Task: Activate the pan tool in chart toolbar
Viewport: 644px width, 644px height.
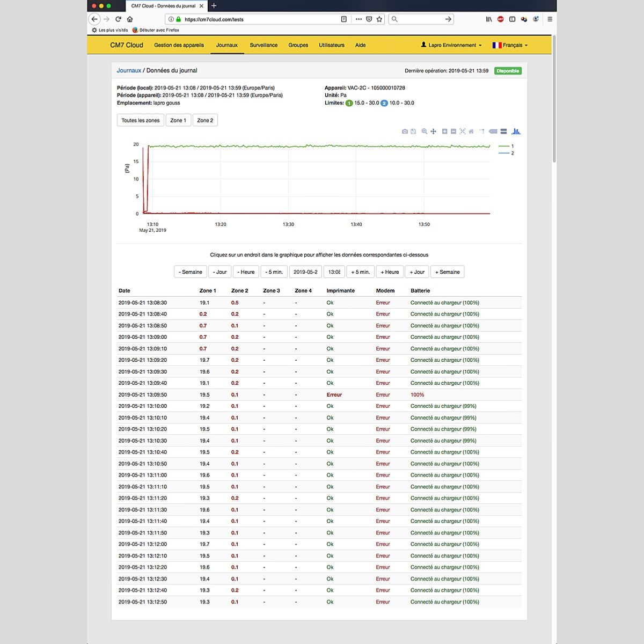Action: 433,131
